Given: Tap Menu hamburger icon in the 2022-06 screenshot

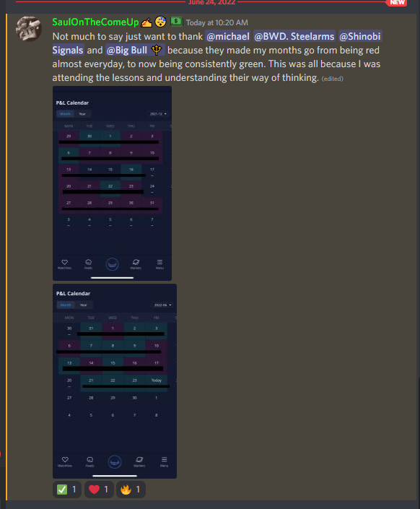Looking at the screenshot, I should (x=165, y=461).
